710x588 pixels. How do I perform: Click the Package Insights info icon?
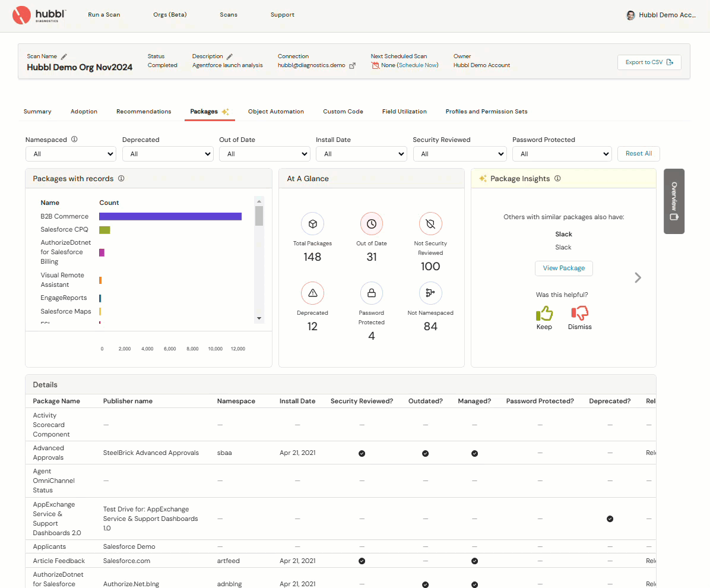(557, 179)
